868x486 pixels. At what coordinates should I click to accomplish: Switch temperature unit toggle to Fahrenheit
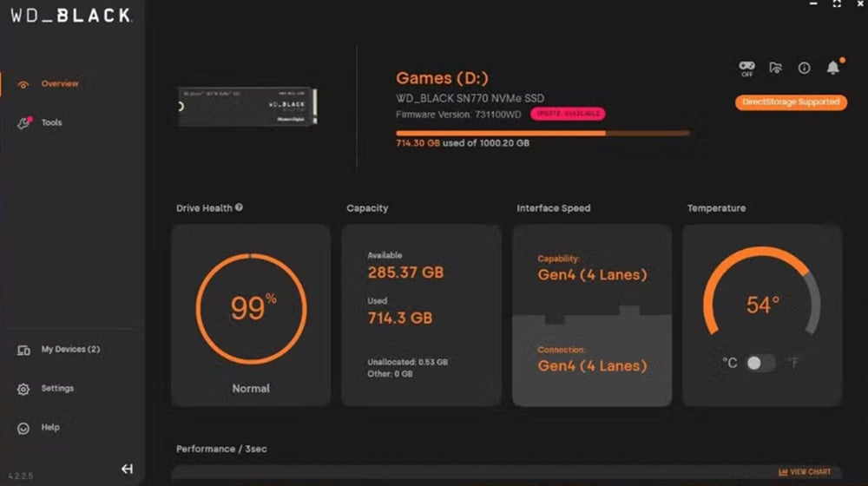[760, 363]
